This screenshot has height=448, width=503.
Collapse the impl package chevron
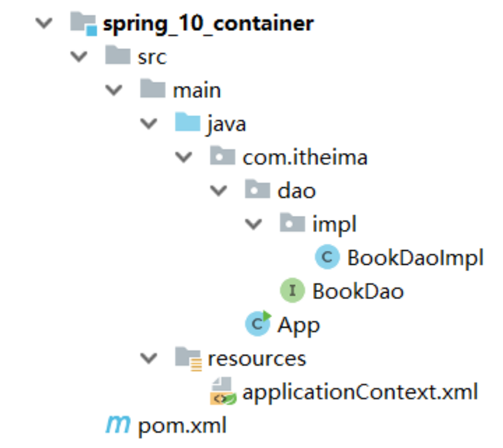point(254,224)
